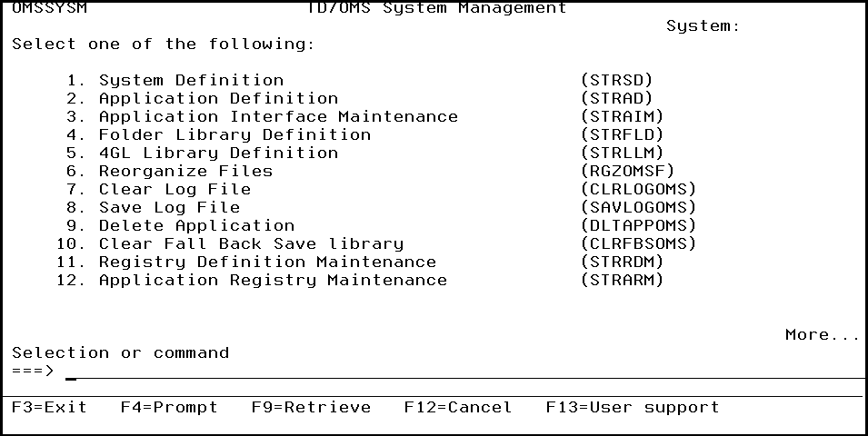
Task: Activate F9=Retrieve function key label
Action: pos(311,407)
